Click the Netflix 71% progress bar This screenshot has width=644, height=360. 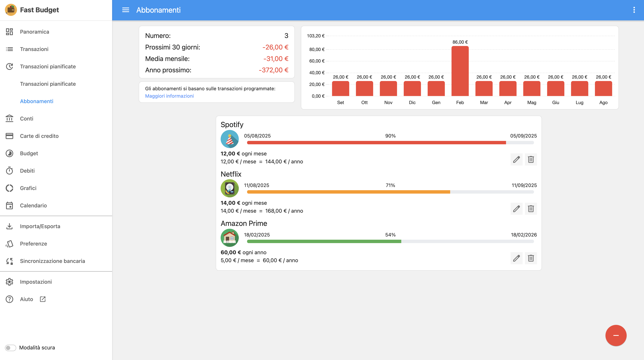click(x=390, y=192)
